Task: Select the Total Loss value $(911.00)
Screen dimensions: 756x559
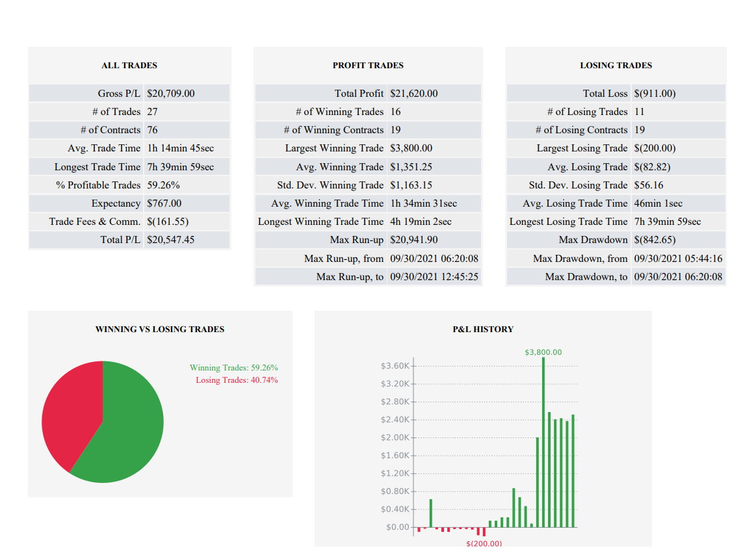Action: click(655, 93)
